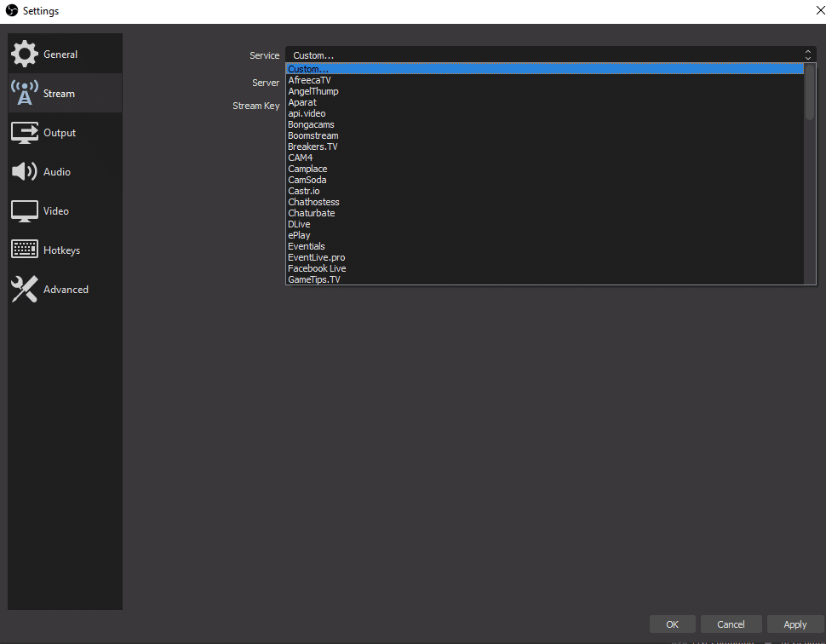Click the Output monitor-arrow icon
The width and height of the screenshot is (826, 644).
click(25, 132)
